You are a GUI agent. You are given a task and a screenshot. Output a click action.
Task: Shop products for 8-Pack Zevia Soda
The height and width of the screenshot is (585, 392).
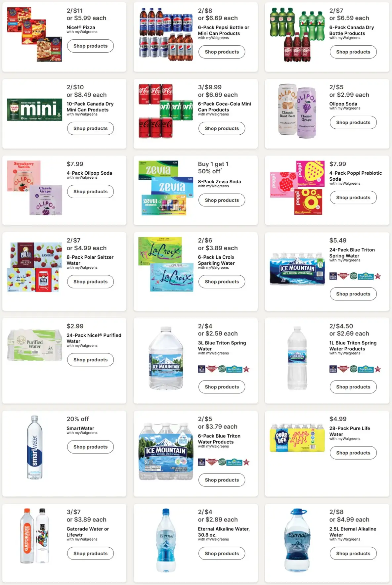pos(222,200)
